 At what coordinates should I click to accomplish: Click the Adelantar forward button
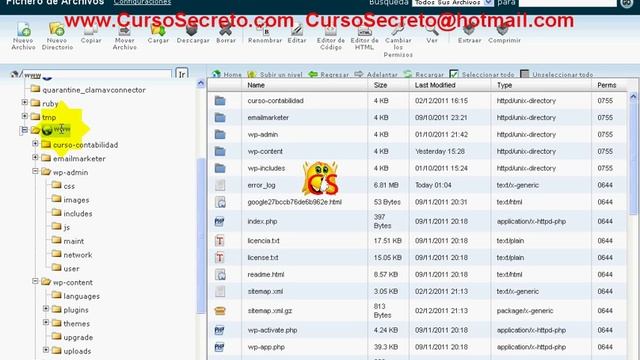[376, 74]
